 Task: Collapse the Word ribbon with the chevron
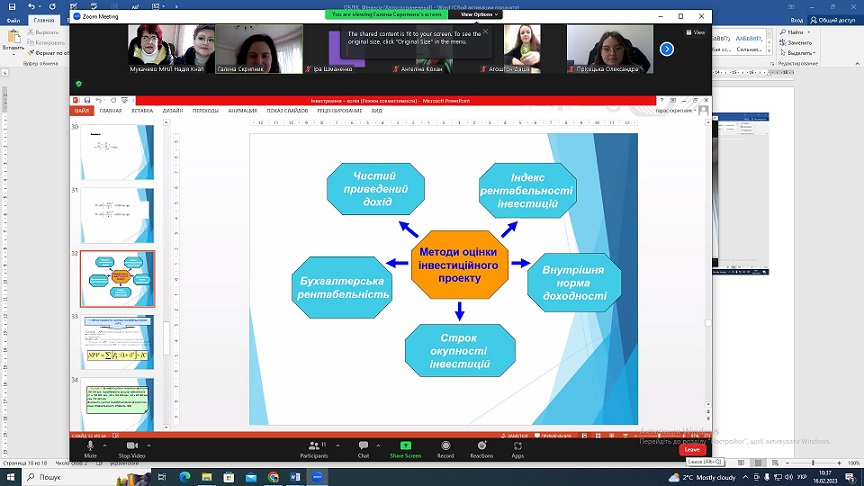click(x=857, y=63)
